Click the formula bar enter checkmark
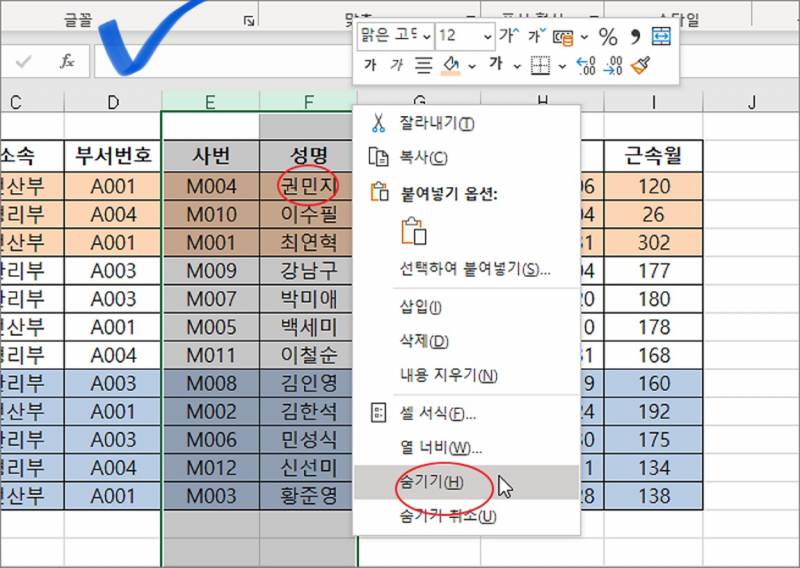This screenshot has width=800, height=568. 23,62
